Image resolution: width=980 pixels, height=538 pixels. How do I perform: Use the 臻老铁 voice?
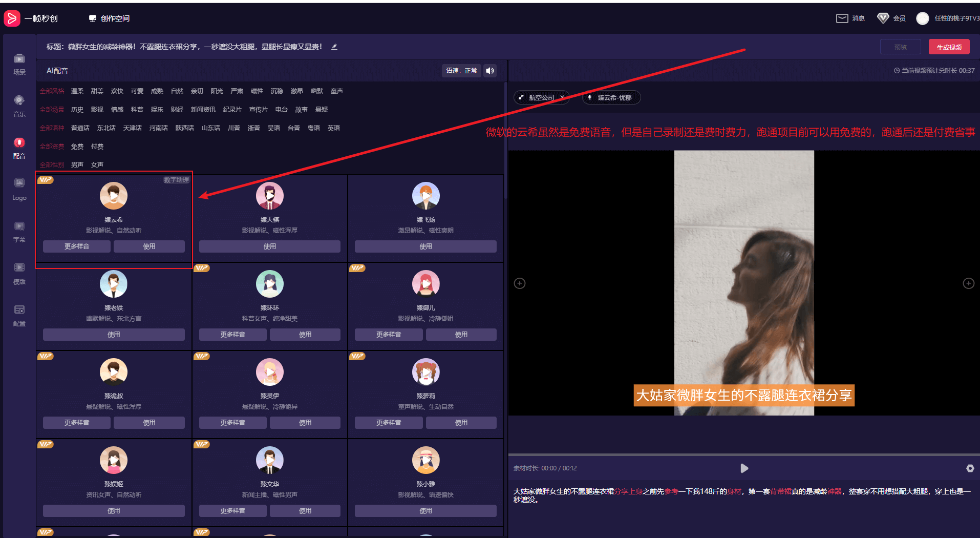pyautogui.click(x=114, y=335)
